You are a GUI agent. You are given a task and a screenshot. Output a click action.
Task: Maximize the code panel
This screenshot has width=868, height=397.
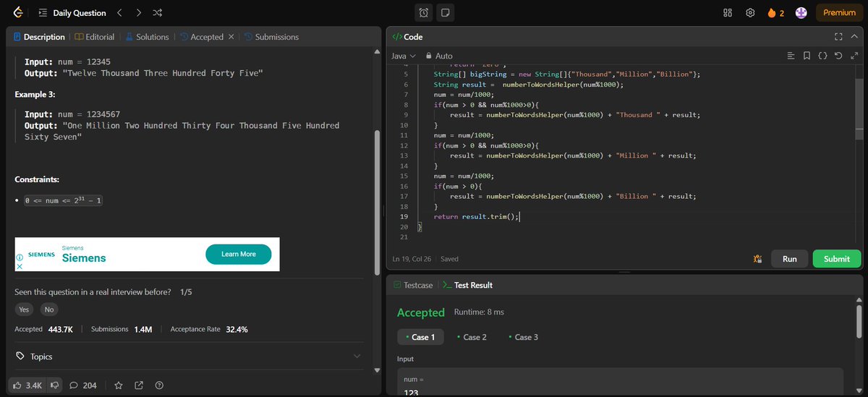point(838,37)
